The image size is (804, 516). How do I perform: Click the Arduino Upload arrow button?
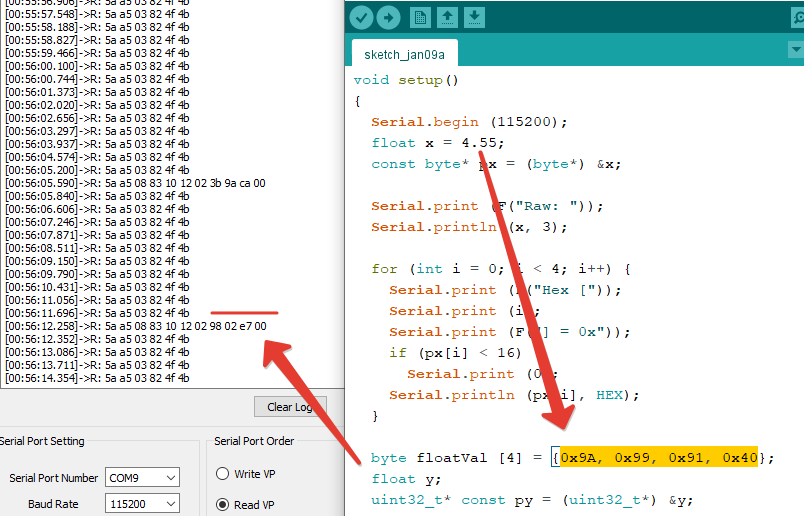click(389, 18)
